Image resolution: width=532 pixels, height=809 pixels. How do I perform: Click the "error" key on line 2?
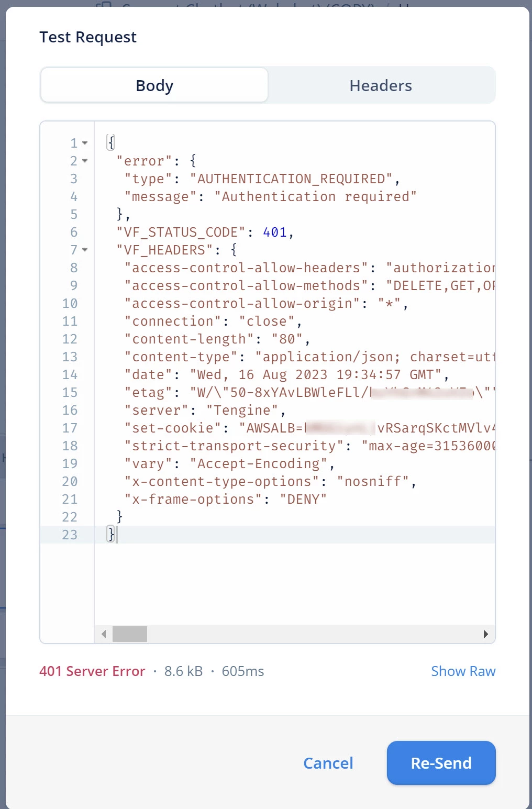145,161
